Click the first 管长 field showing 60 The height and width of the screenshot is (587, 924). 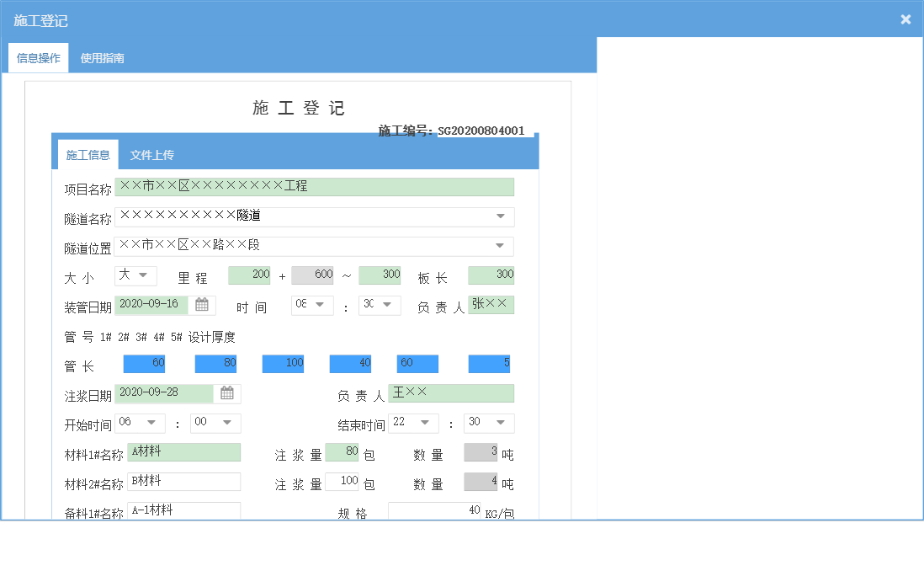pyautogui.click(x=143, y=363)
